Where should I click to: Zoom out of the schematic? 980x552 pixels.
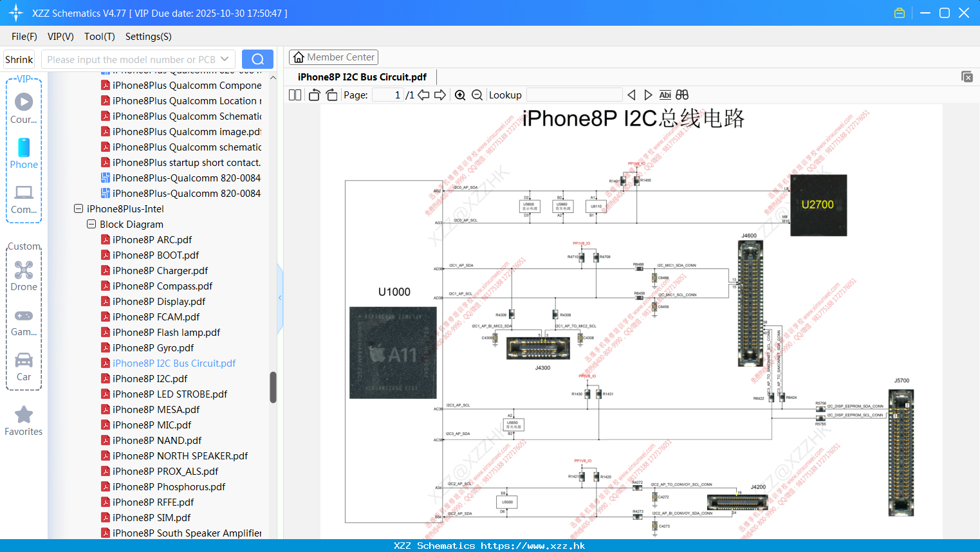coord(477,95)
